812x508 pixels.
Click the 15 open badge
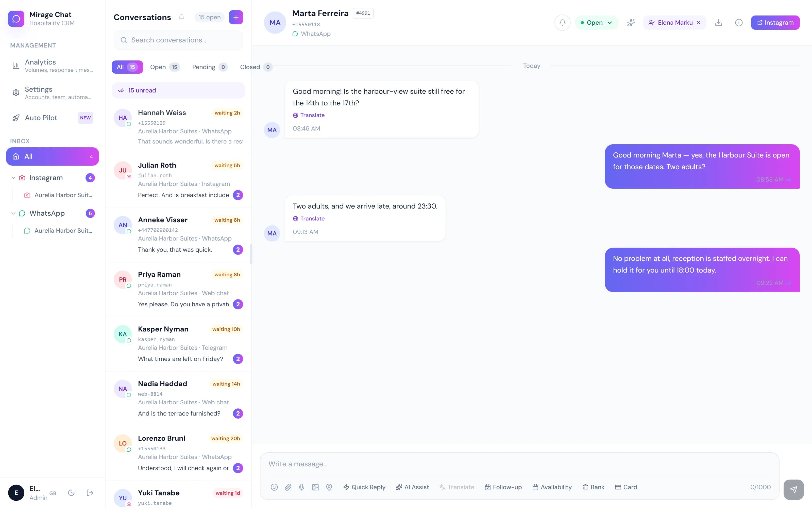click(x=209, y=17)
